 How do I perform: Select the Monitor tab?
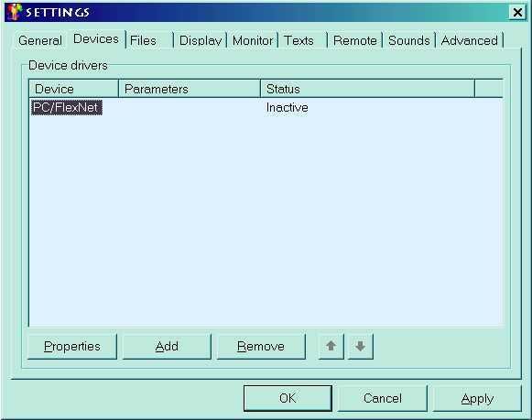253,40
